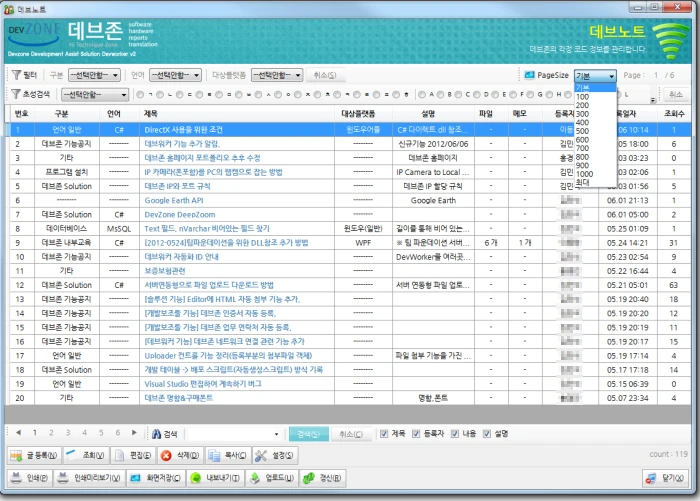Click the teal 검색(S) search button

(x=308, y=434)
